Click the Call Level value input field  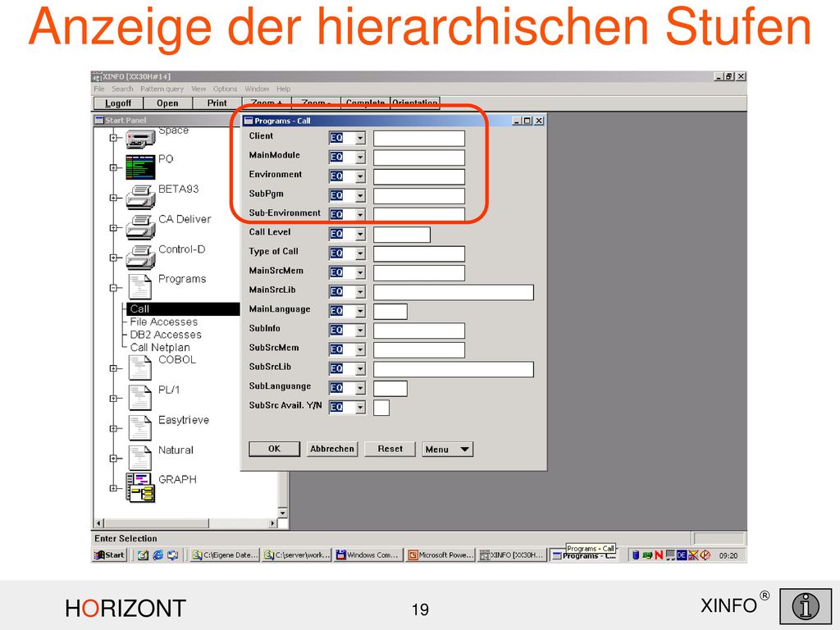(x=402, y=235)
